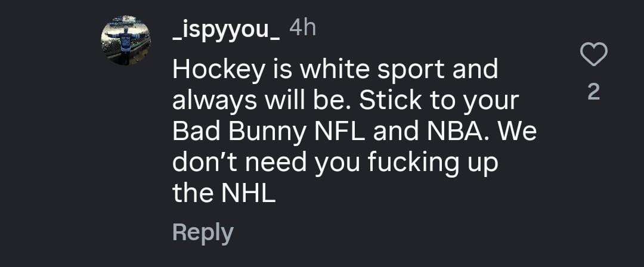Click the number below the heart

coord(593,92)
